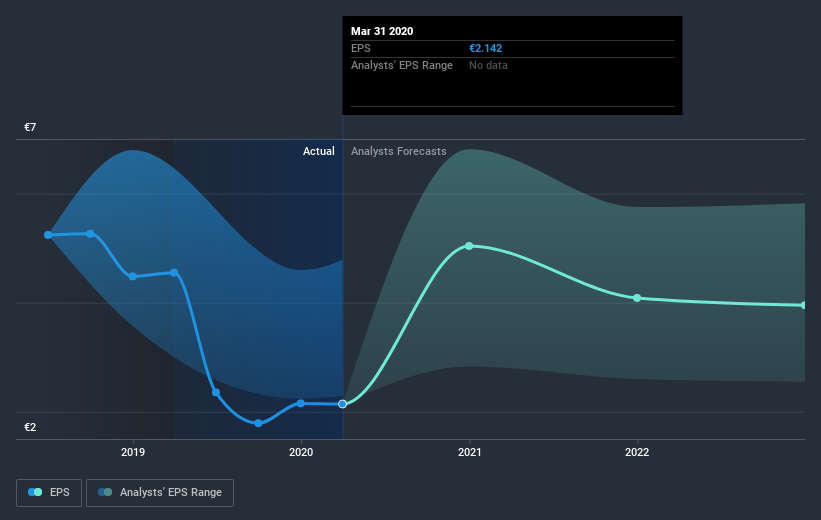Select the 2022 forecast EPS data point

click(x=637, y=298)
